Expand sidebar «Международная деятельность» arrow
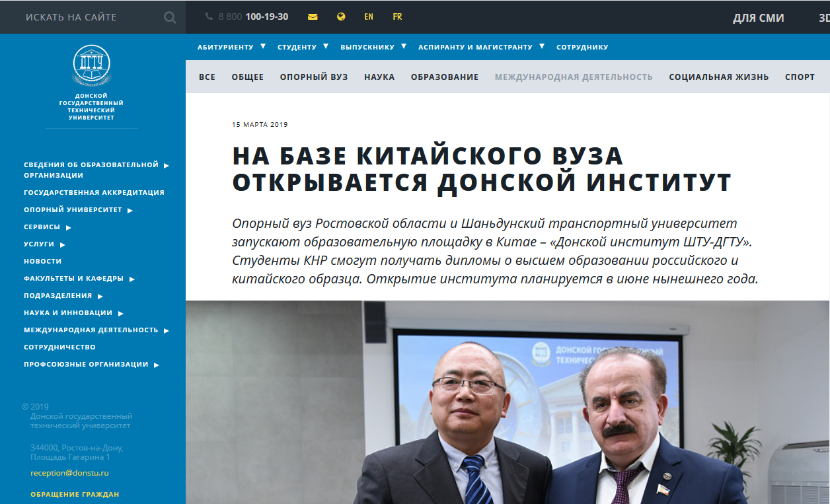This screenshot has width=830, height=504. coord(167,331)
